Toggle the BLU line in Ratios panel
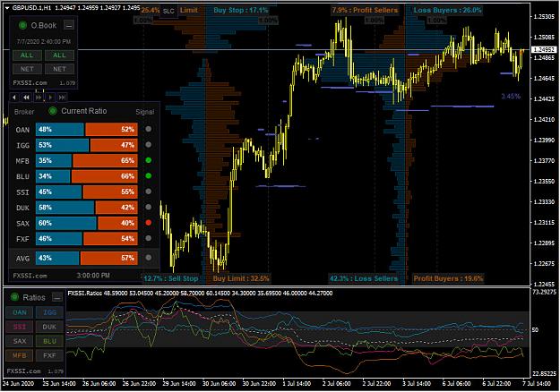This screenshot has width=560, height=392. [49, 341]
